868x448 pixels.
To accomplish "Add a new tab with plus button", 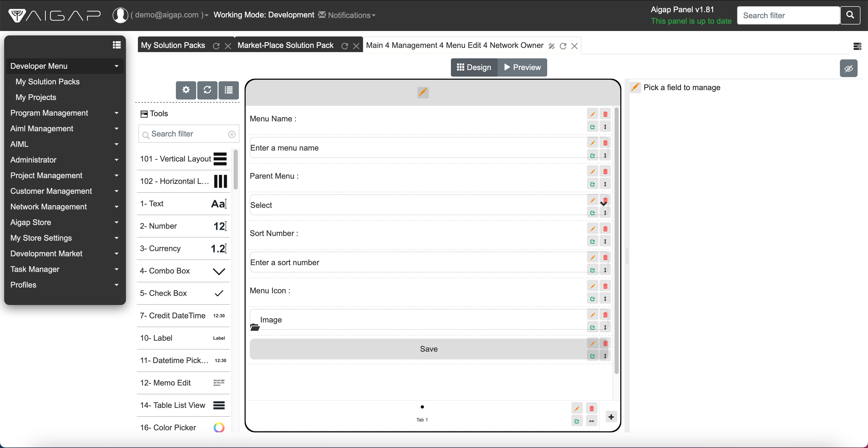I will pyautogui.click(x=611, y=417).
